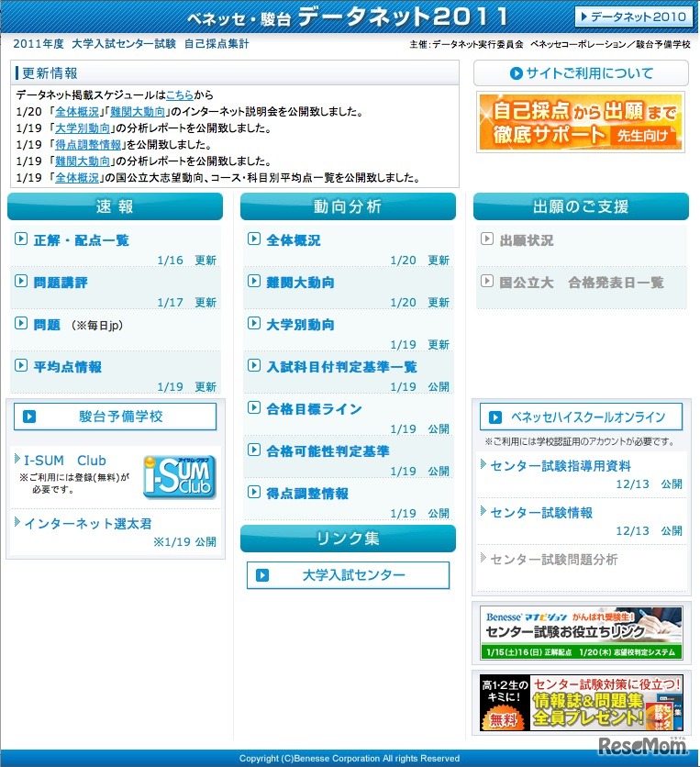This screenshot has width=700, height=767.
Task: Click arrow icon beside 問題 (※毎日jp)
Action: click(x=20, y=323)
